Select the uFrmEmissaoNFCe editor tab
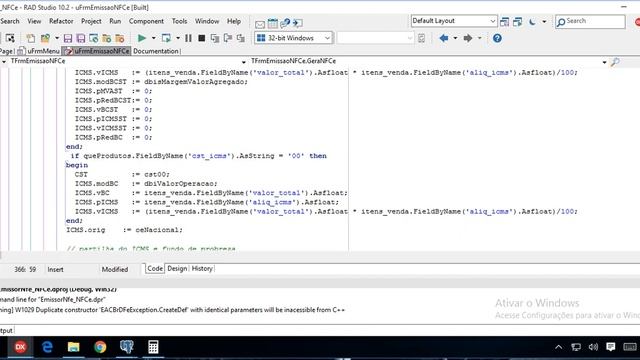 tap(97, 51)
